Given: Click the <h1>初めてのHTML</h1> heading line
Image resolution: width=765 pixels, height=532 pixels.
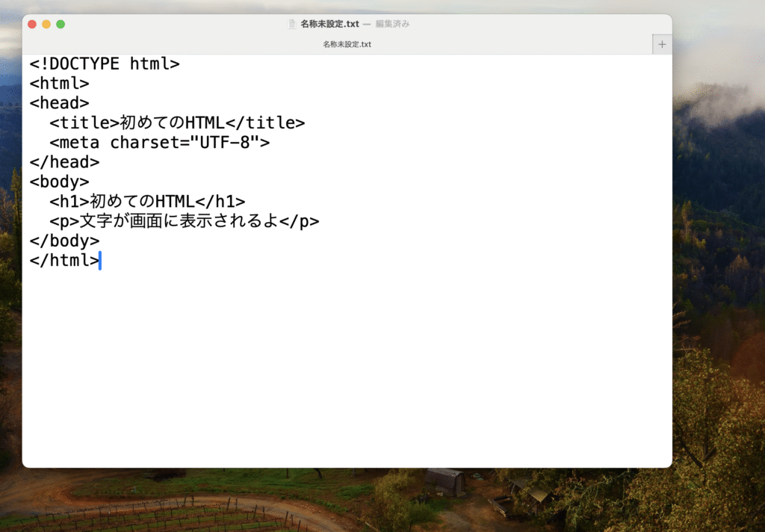Looking at the screenshot, I should point(147,202).
